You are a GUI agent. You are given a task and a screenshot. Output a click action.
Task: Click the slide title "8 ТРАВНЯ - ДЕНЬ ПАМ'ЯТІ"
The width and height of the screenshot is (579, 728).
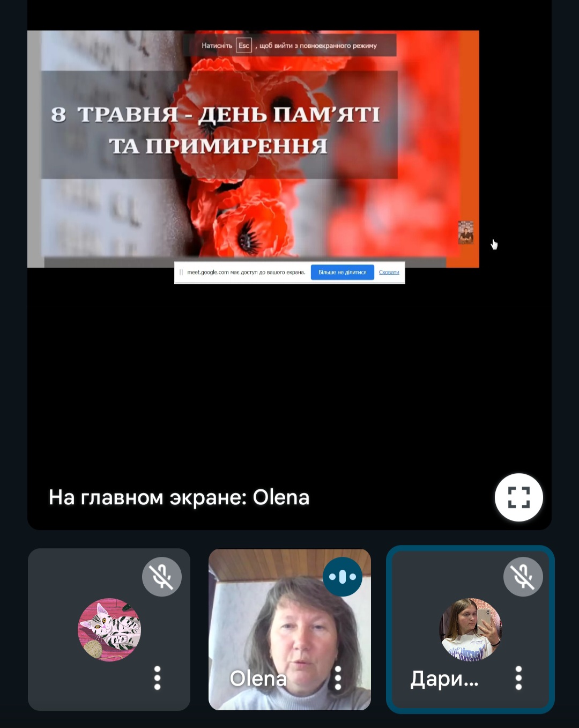click(216, 114)
